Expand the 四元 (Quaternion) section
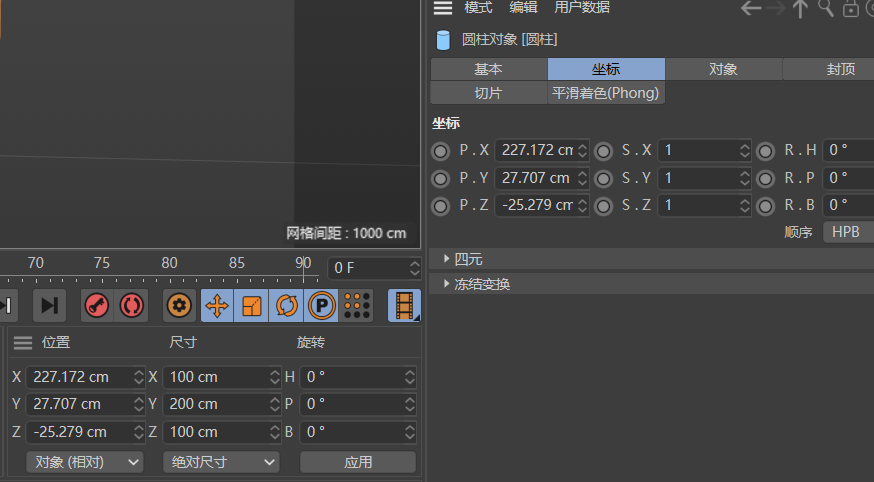The image size is (874, 482). [468, 259]
